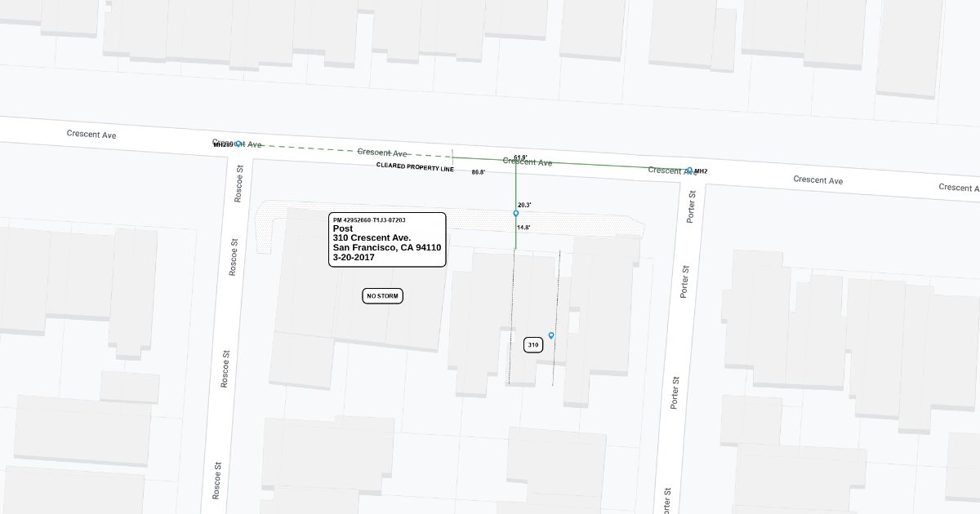Click the blue marker between 20.3' and 14.8'
This screenshot has width=980, height=514.
(x=515, y=213)
